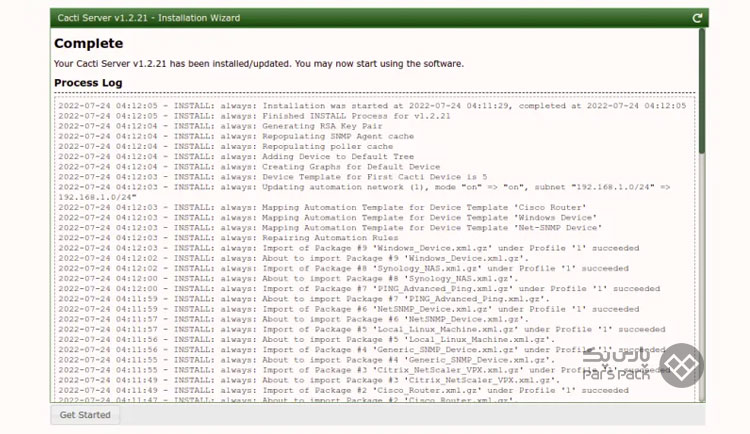Click 'Device Template for First Cacti Device' line
Screen dimensions: 750x434
tap(273, 177)
